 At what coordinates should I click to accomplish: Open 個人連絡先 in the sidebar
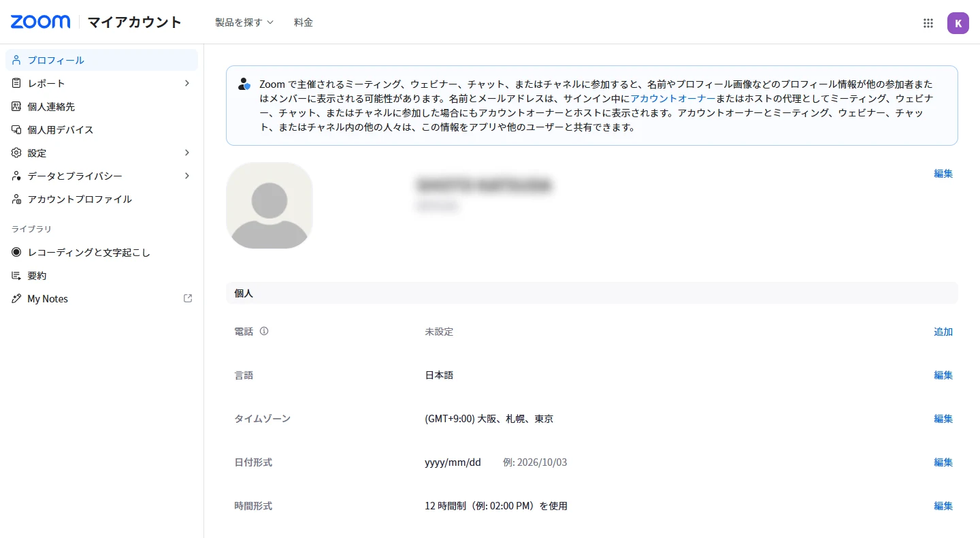tap(102, 106)
